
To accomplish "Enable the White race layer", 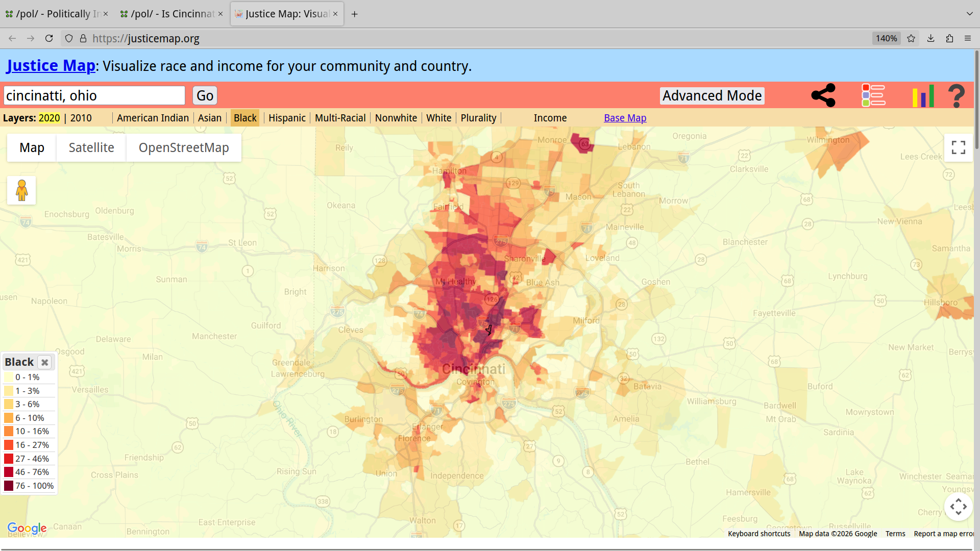I will pyautogui.click(x=438, y=118).
